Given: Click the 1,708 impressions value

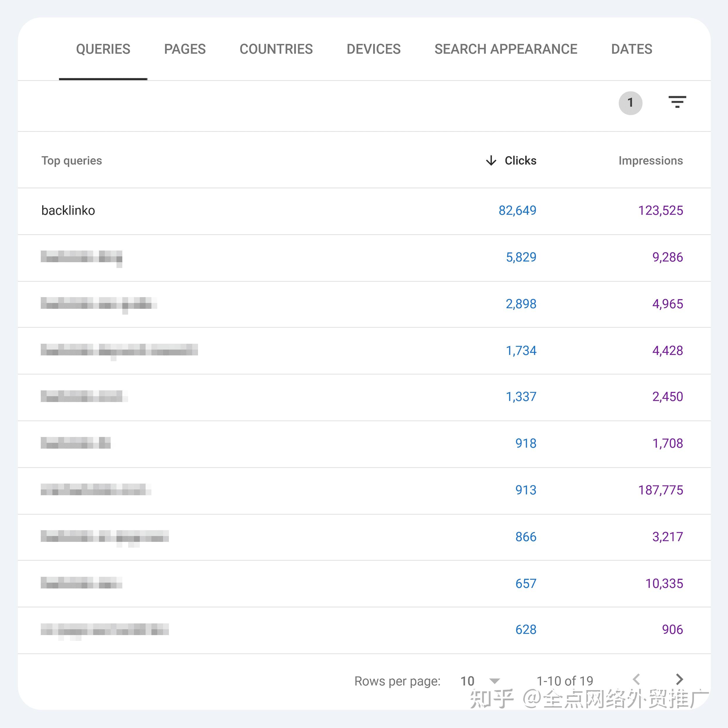Looking at the screenshot, I should tap(667, 443).
